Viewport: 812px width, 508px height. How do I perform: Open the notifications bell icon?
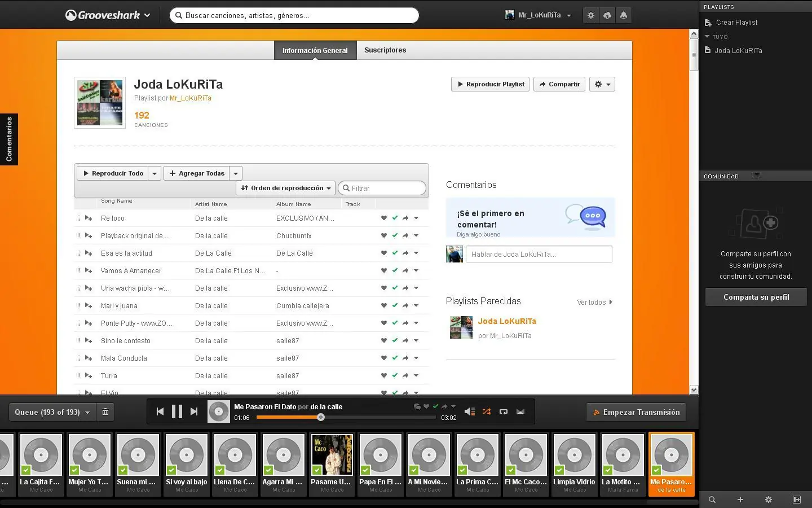pos(624,15)
